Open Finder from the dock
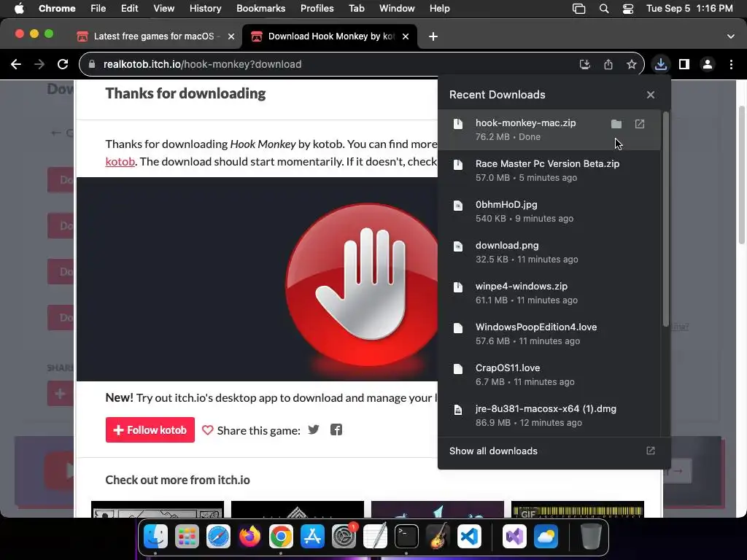This screenshot has height=560, width=747. click(x=155, y=537)
